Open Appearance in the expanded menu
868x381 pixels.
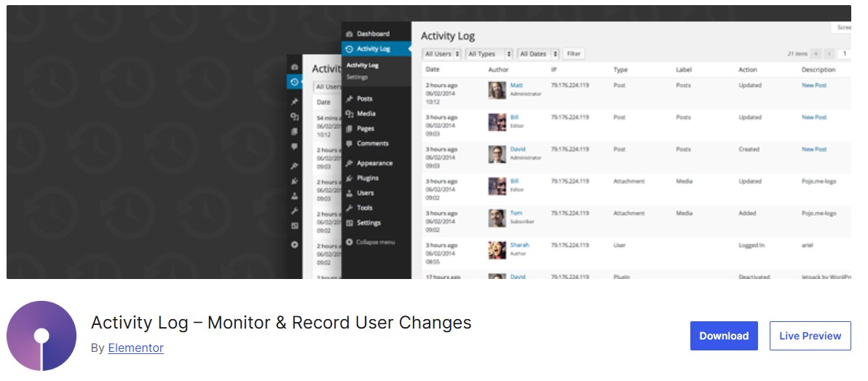pos(376,163)
